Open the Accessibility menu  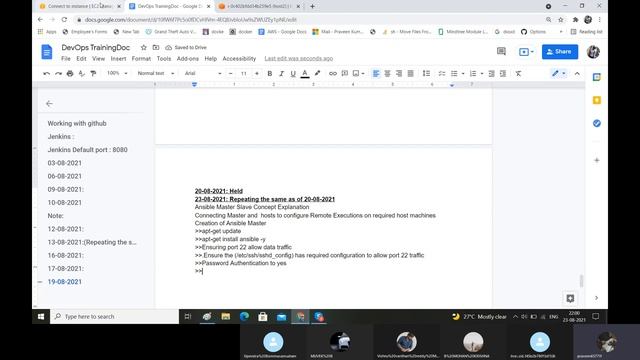(239, 59)
